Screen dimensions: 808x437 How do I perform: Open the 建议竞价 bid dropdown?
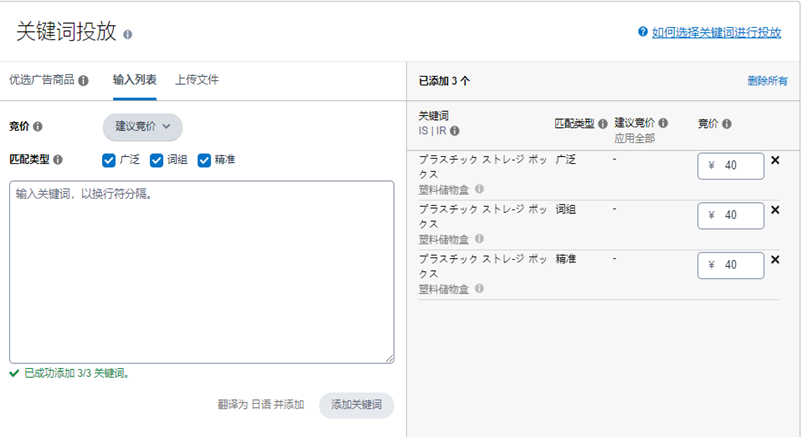coord(142,127)
